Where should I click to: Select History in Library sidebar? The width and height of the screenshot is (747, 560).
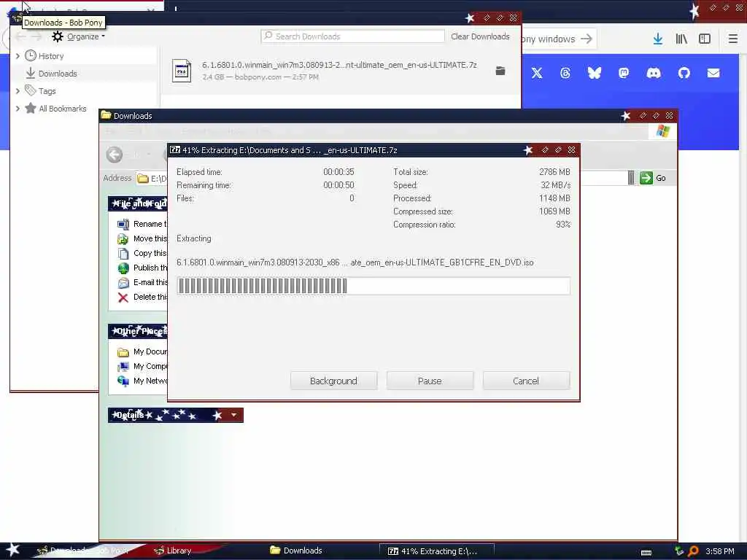50,56
